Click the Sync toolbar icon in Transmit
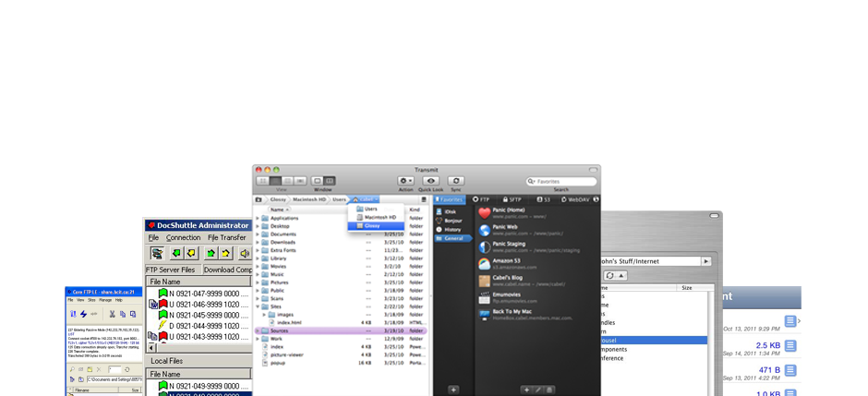868x396 pixels. (x=455, y=181)
